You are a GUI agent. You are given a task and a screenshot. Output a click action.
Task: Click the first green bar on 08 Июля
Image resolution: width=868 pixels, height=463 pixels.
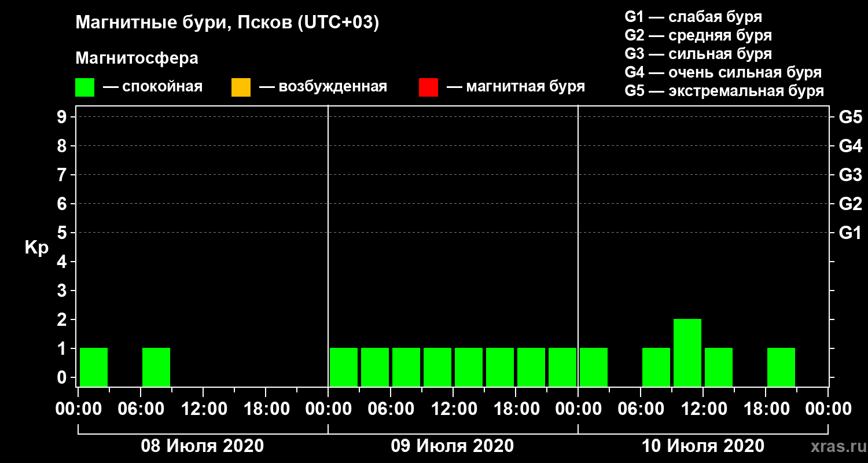[x=94, y=367]
